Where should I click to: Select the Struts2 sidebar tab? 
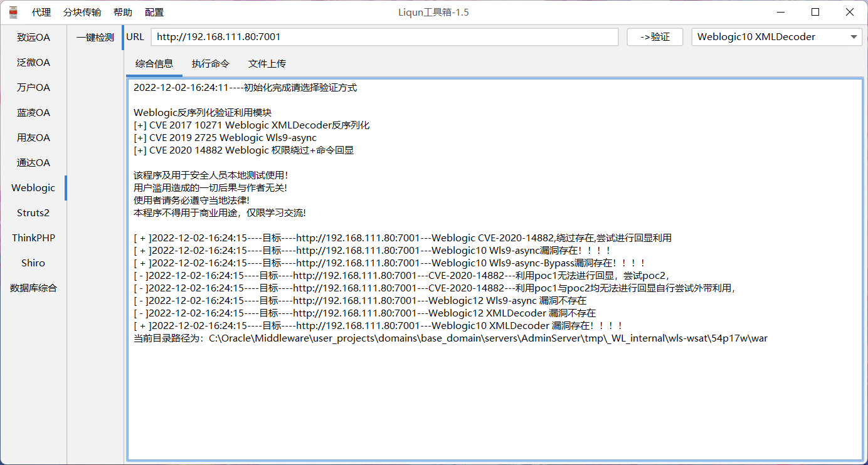33,213
